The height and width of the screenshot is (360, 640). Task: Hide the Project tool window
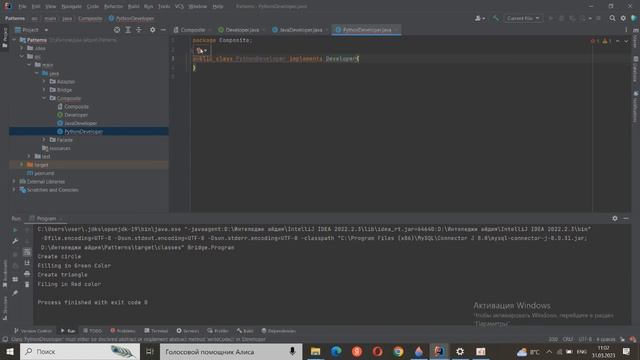click(x=163, y=30)
